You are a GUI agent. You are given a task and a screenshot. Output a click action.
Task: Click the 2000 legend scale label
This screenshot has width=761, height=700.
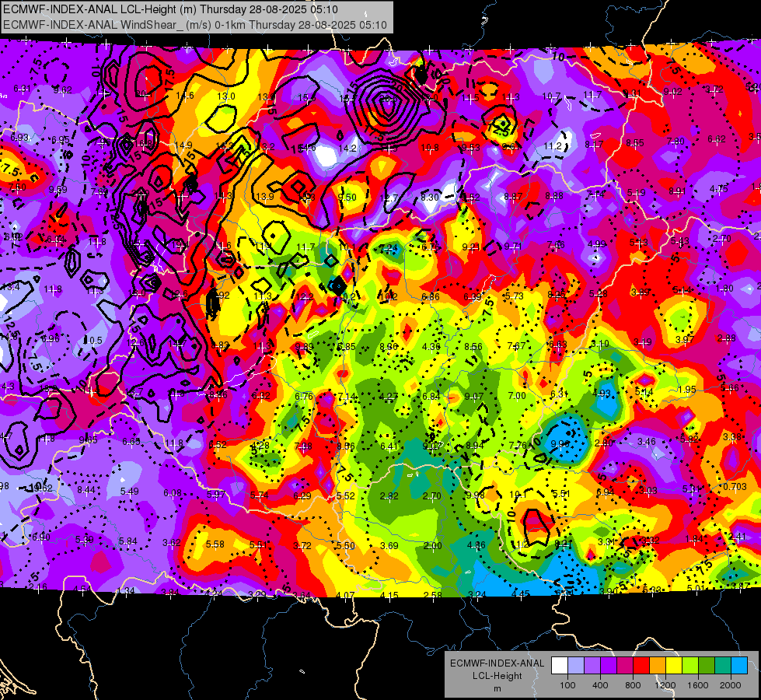[731, 685]
